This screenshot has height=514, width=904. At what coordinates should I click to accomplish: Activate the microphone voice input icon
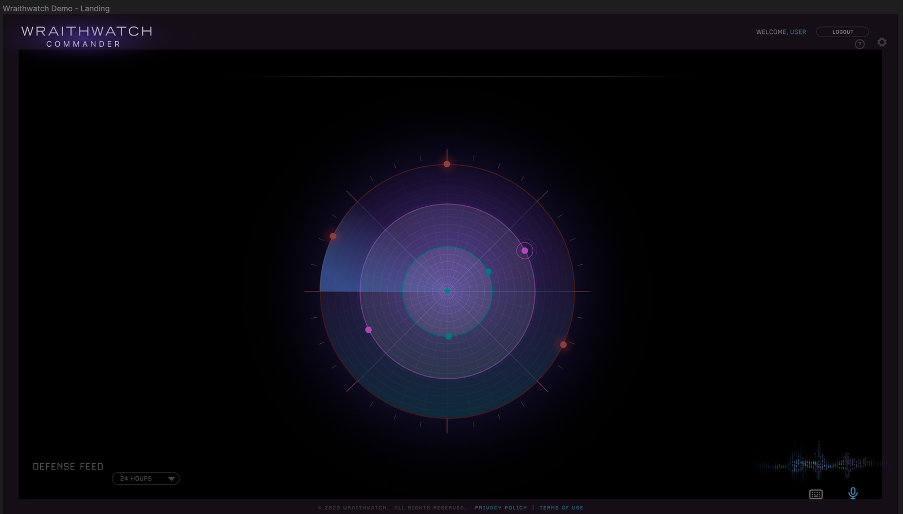(853, 493)
